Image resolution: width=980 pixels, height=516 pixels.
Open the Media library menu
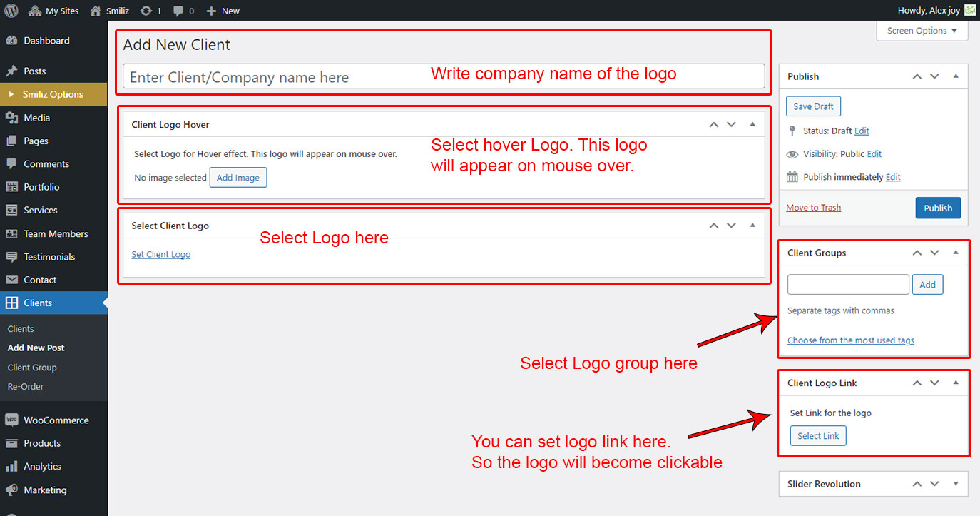click(36, 118)
